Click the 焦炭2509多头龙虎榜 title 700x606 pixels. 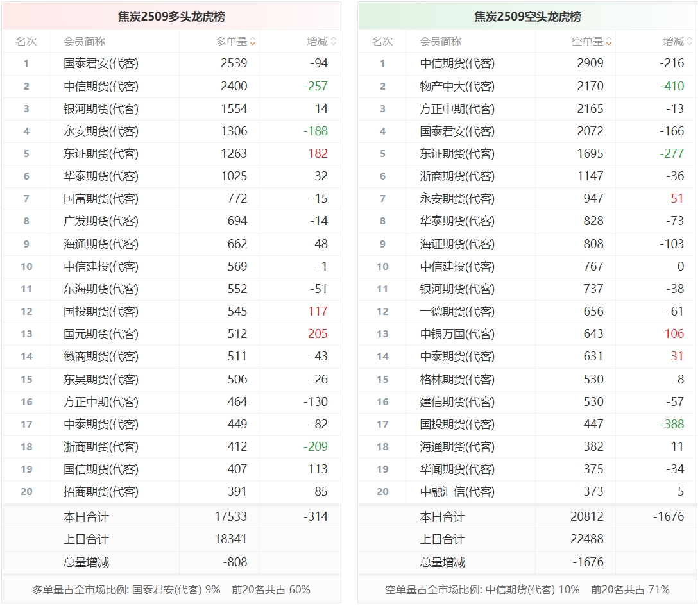[171, 17]
